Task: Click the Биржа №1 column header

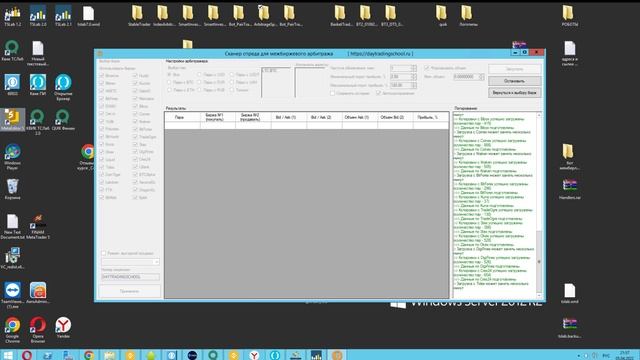Action: [218, 117]
